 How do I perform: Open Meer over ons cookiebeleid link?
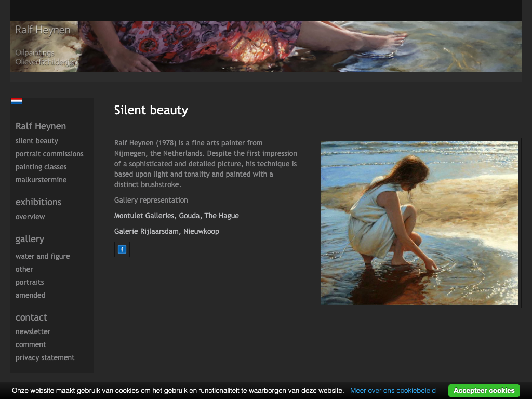pos(393,390)
